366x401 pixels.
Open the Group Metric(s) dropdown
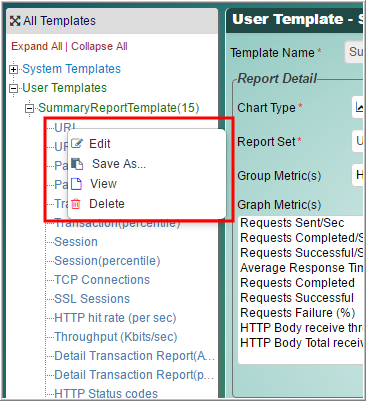pyautogui.click(x=358, y=175)
